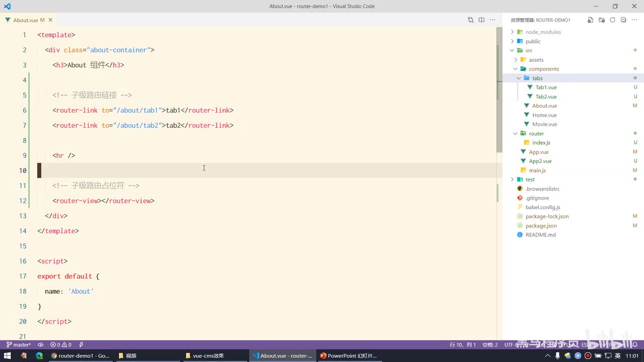Open App2.vue in the explorer
644x362 pixels.
tap(540, 161)
